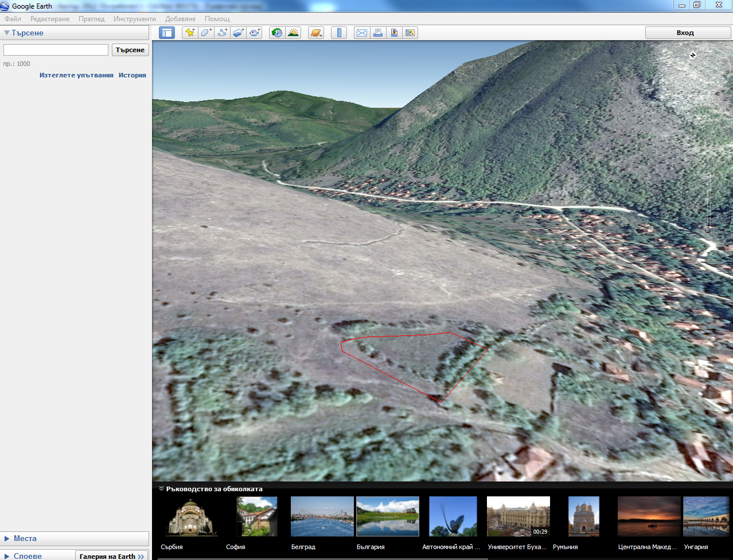
Task: Click the print icon in the toolbar
Action: click(378, 33)
